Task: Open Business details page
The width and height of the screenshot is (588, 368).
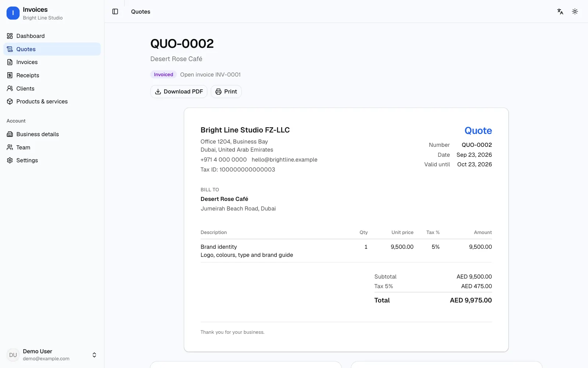Action: 52,134
